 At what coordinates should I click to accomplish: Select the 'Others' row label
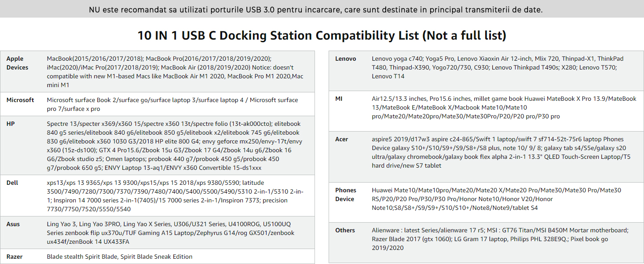(345, 230)
